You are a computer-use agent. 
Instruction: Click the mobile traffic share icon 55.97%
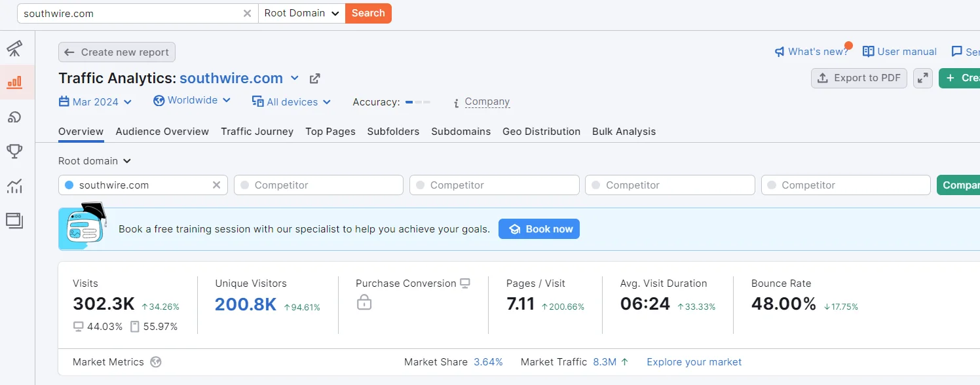click(134, 326)
